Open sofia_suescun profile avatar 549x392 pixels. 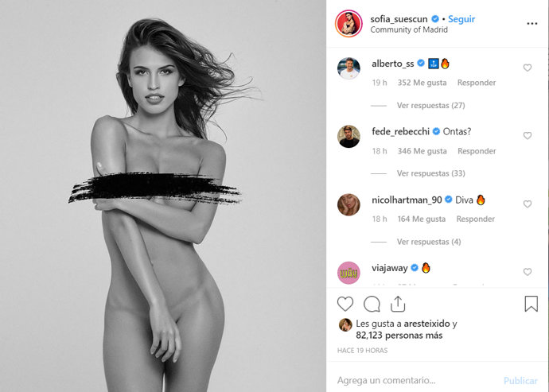348,23
